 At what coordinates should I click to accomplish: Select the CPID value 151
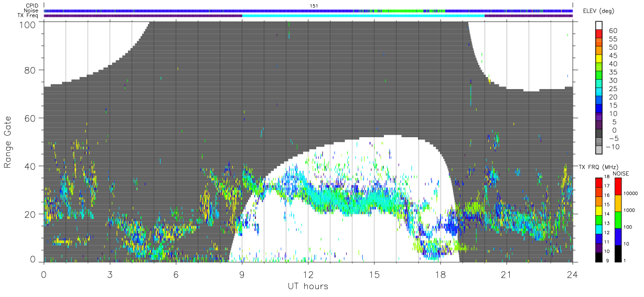pyautogui.click(x=314, y=6)
